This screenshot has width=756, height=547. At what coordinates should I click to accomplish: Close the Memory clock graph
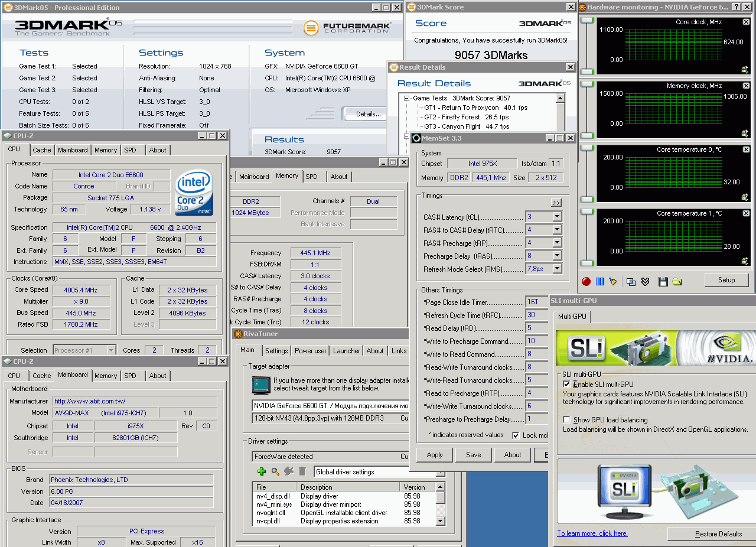(x=746, y=86)
